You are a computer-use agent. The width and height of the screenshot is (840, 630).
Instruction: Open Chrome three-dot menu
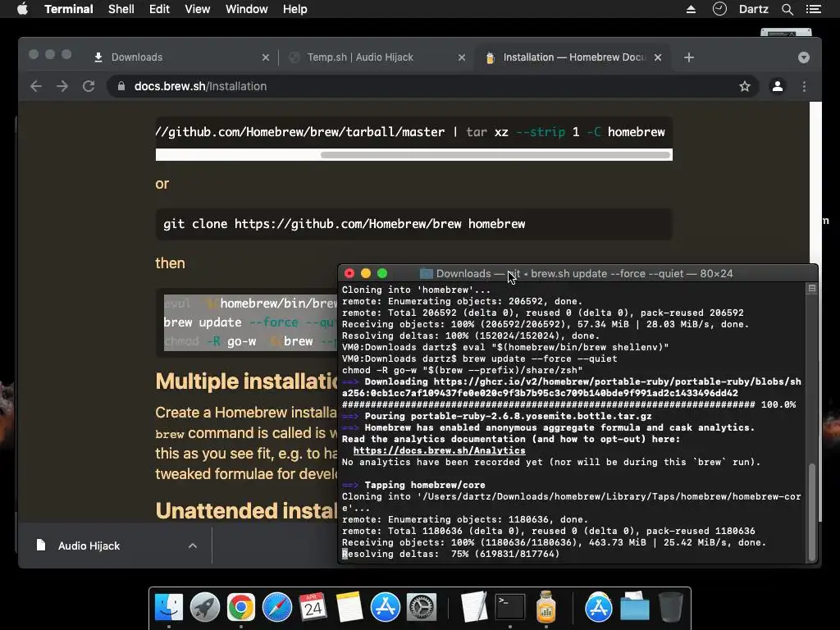804,86
